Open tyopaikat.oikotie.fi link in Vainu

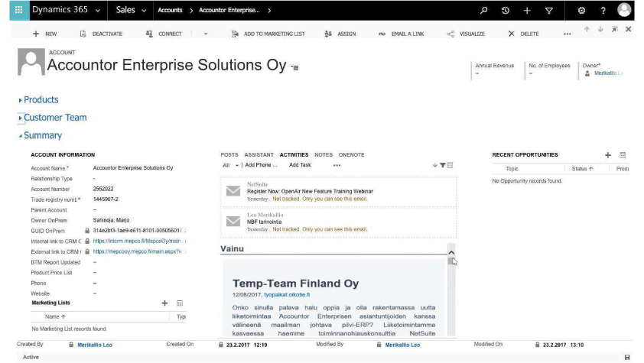click(287, 294)
